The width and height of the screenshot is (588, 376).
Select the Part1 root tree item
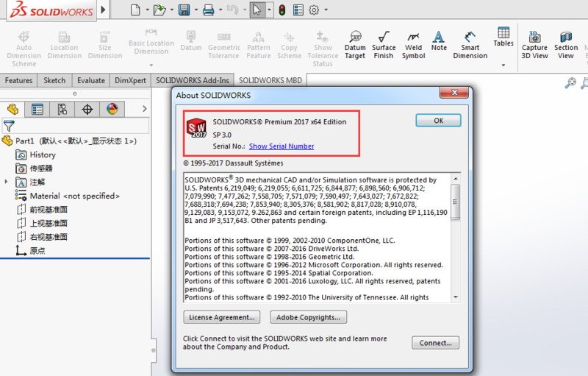point(69,141)
